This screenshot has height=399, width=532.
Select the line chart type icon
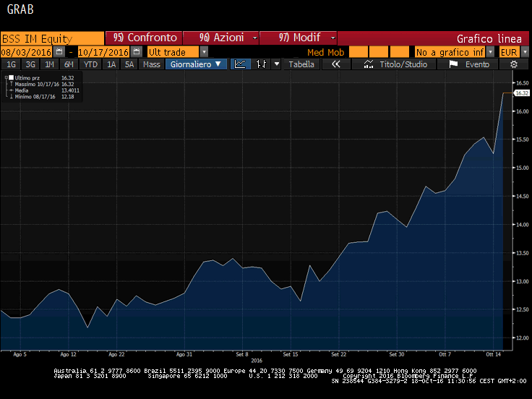click(240, 64)
